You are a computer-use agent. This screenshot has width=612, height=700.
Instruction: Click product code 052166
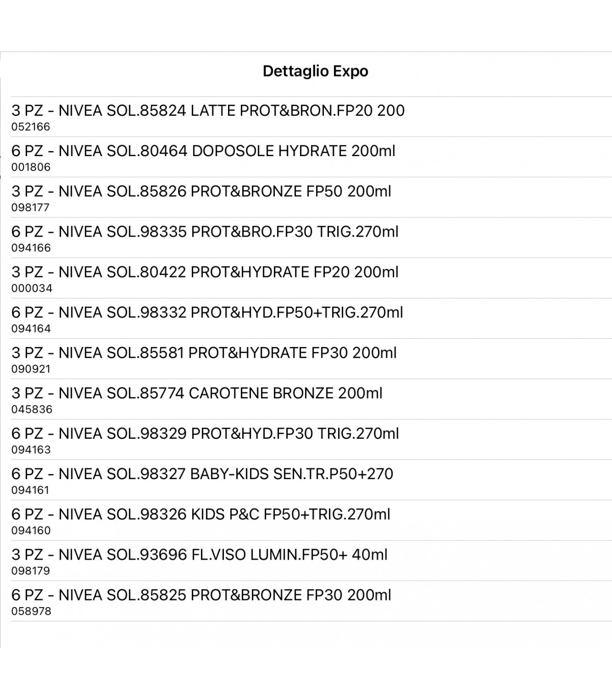[x=31, y=127]
